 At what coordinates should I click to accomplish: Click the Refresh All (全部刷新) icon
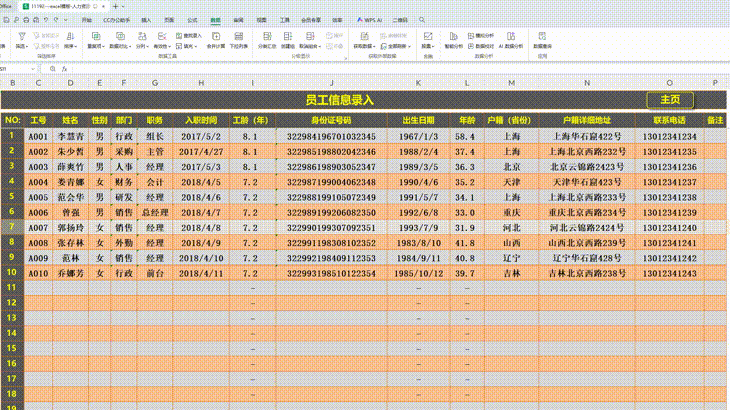tap(384, 46)
